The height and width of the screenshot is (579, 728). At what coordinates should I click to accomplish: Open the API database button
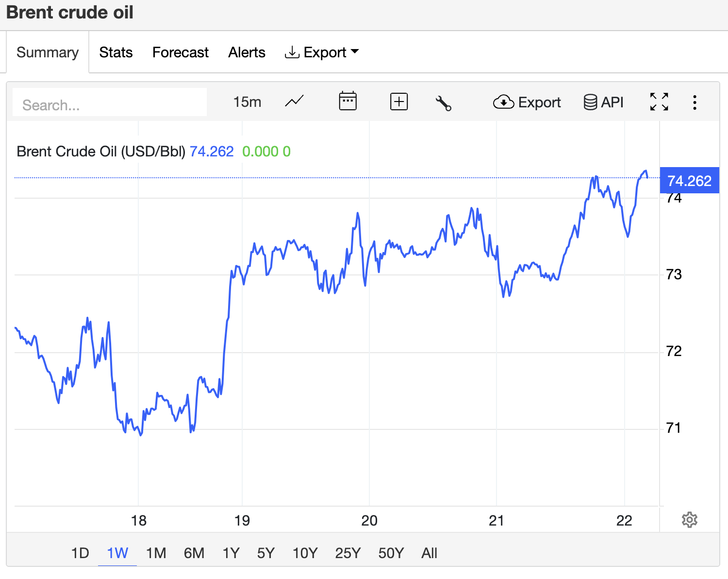(603, 102)
